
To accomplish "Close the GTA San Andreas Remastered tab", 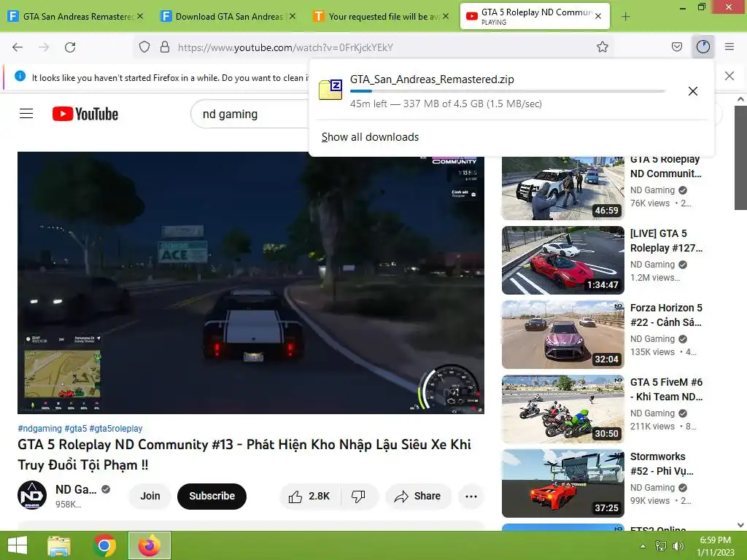I will pos(140,16).
